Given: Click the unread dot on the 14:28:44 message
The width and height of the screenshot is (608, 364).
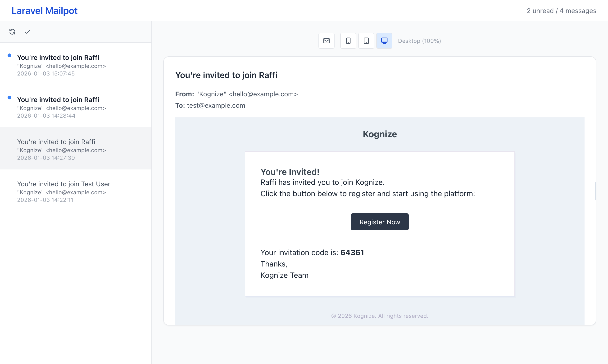Looking at the screenshot, I should (x=9, y=97).
